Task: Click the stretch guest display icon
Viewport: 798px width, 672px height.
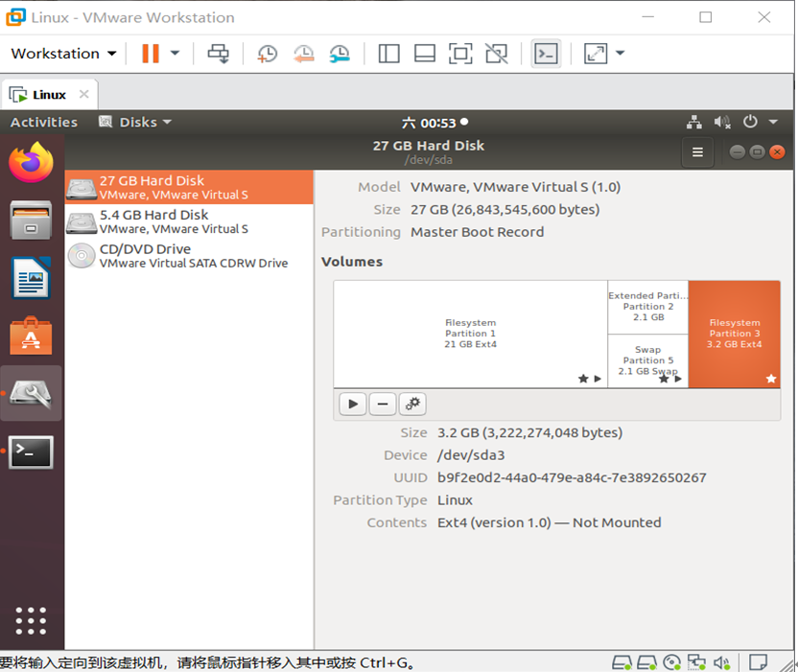Action: [x=596, y=54]
